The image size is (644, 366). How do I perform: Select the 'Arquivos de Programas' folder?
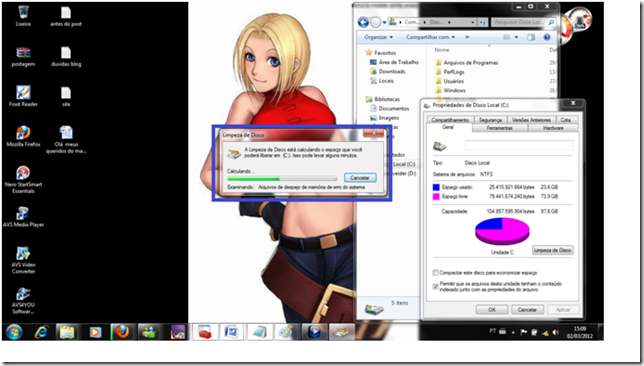click(x=466, y=63)
